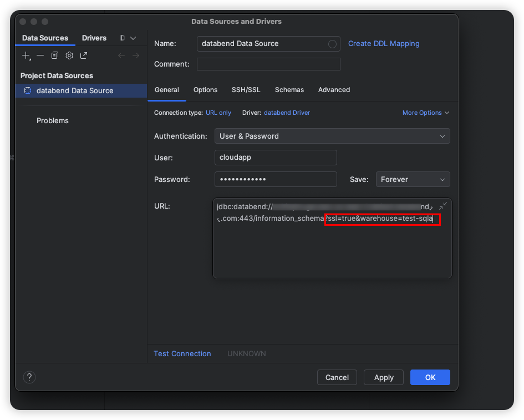Switch to the SSH/SSL tab
Image resolution: width=524 pixels, height=420 pixels.
(246, 90)
